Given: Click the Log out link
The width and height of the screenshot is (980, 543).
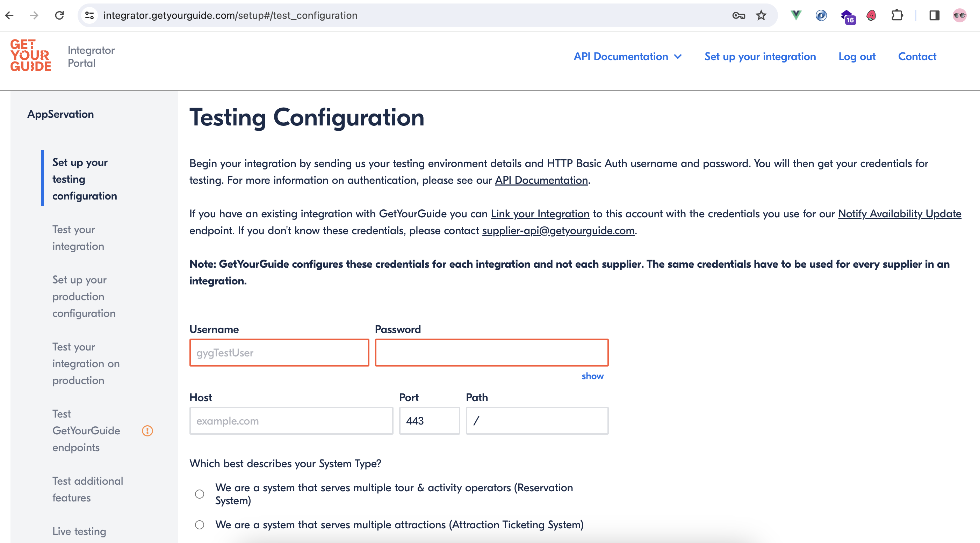Looking at the screenshot, I should pos(857,57).
